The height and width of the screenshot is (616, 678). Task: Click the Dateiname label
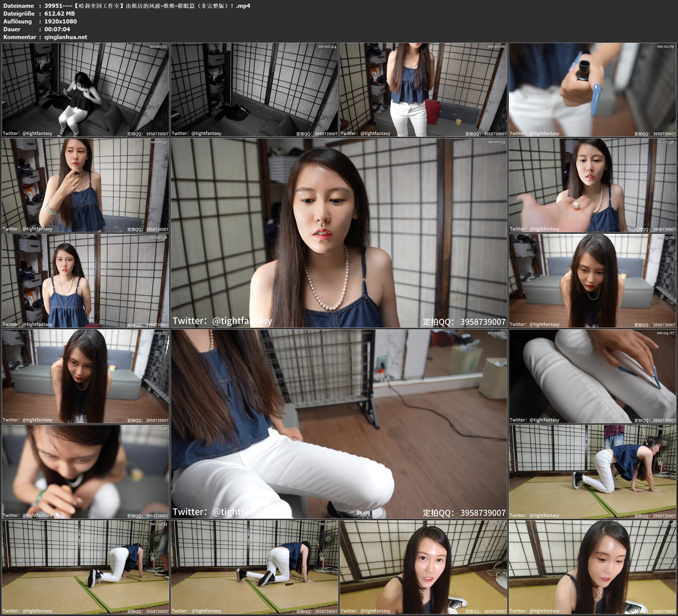point(18,6)
